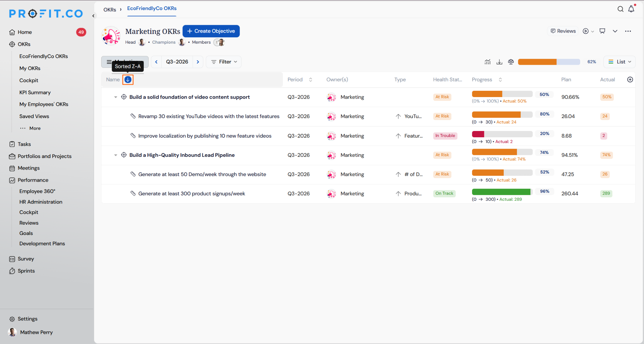Open the Home menu item

tap(25, 32)
